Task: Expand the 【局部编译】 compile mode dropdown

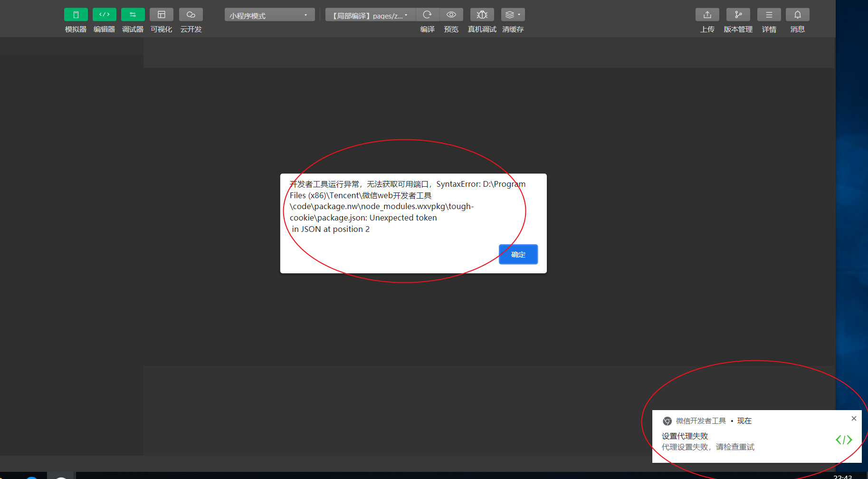Action: point(370,15)
